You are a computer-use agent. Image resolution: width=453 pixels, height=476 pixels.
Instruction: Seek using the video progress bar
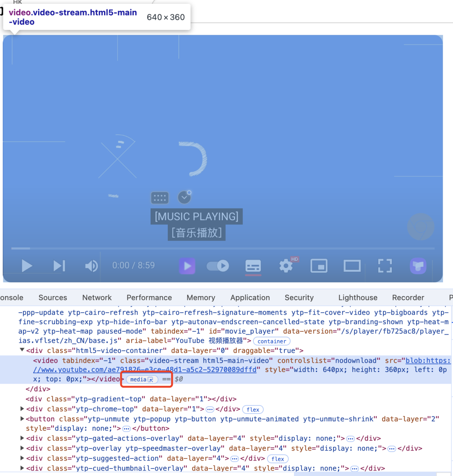click(x=223, y=248)
